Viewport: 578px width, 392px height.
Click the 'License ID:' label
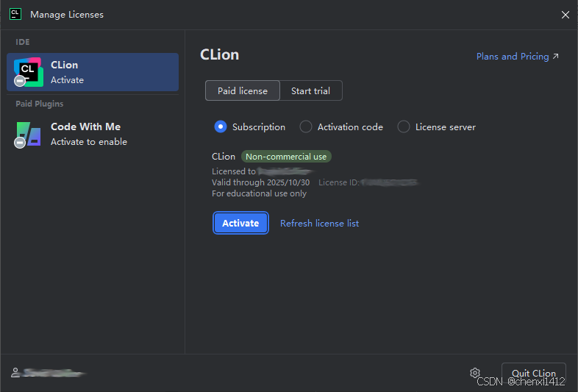339,182
